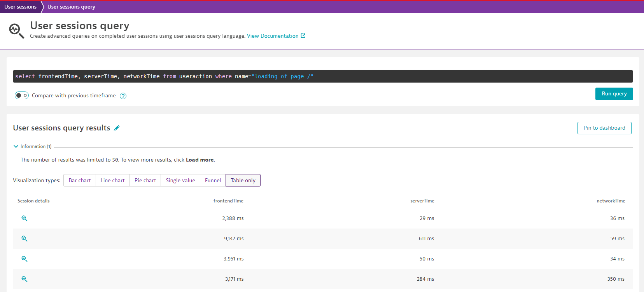
Task: Open session details for the 3,171 ms row
Action: tap(24, 279)
